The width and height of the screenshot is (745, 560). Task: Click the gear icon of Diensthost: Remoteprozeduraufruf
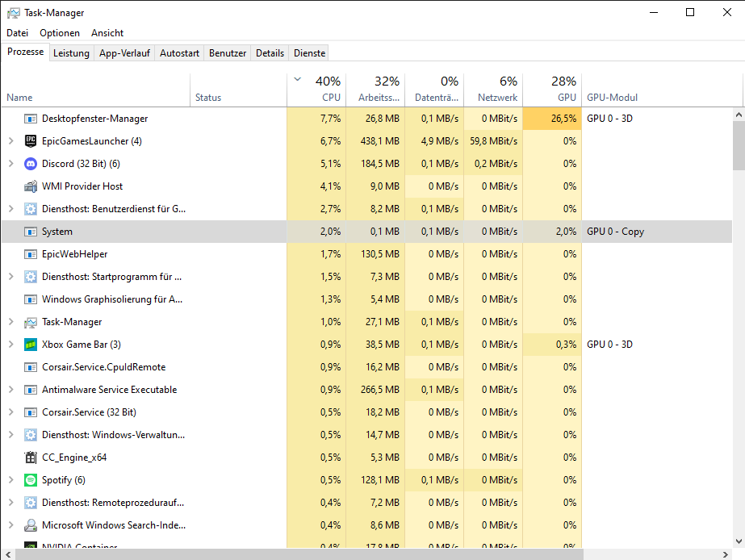[x=31, y=503]
